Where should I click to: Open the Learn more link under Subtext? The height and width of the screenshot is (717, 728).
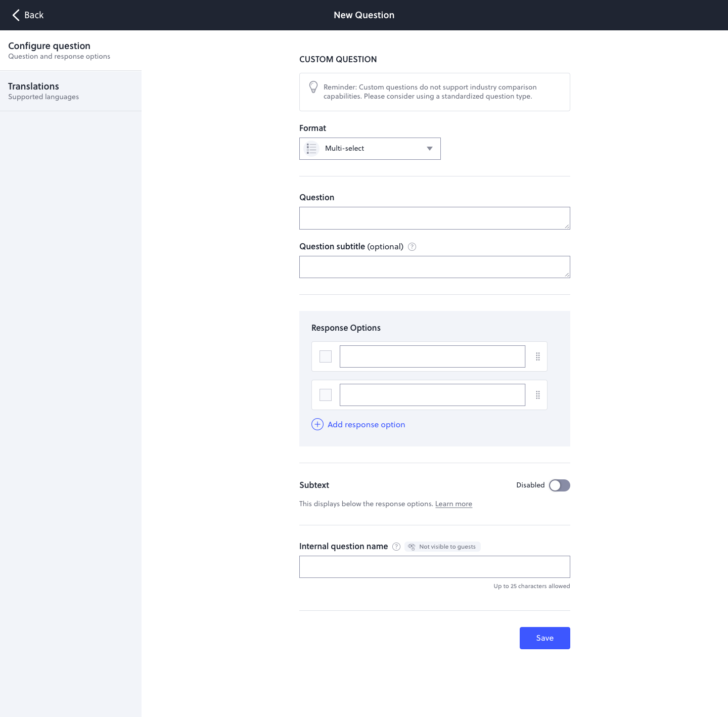[x=453, y=504]
